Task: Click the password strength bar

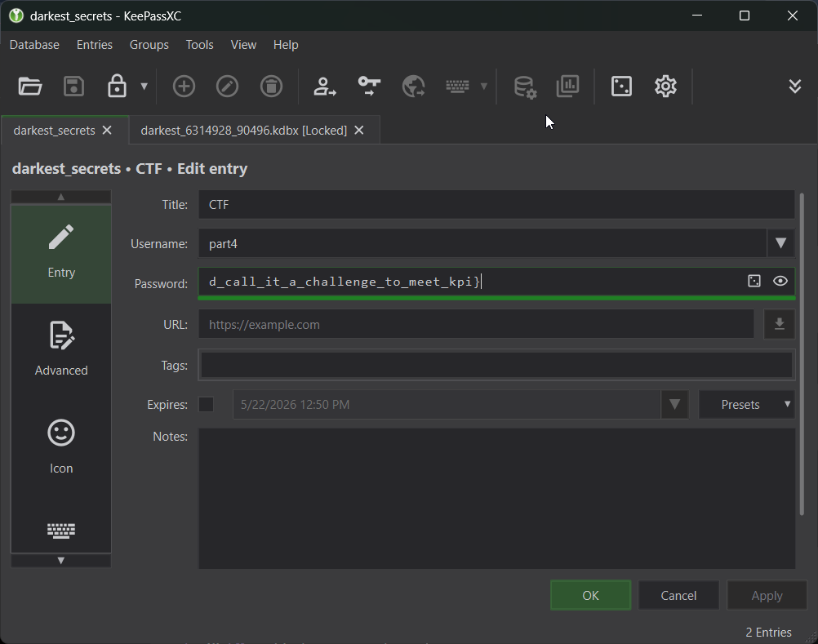Action: (x=496, y=298)
